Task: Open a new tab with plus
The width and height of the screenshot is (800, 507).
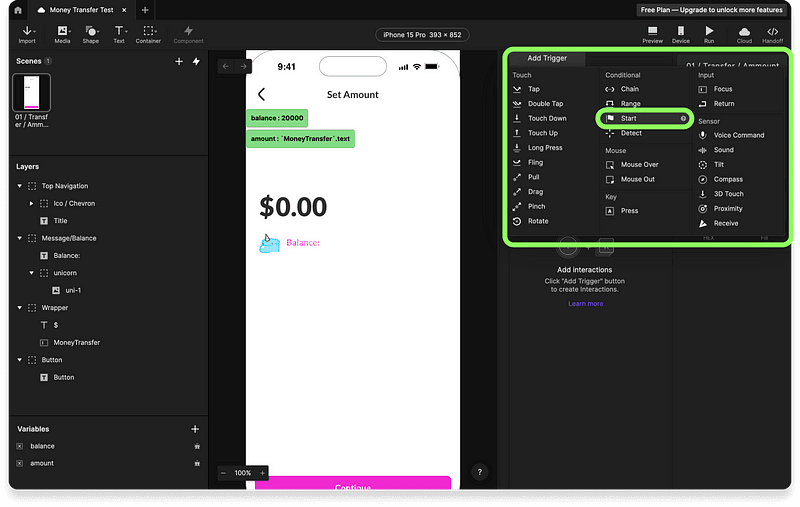Action: click(145, 10)
